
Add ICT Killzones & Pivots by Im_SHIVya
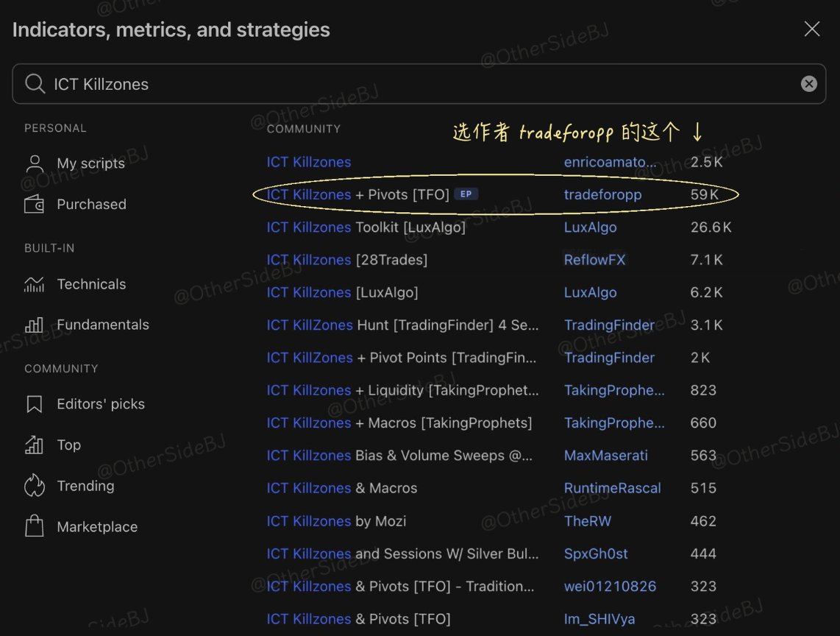point(358,619)
